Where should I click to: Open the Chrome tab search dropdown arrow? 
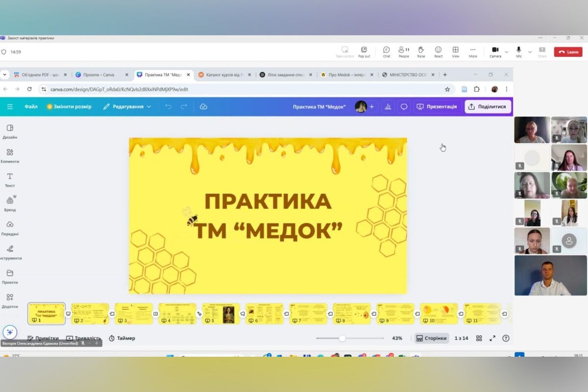pos(5,75)
